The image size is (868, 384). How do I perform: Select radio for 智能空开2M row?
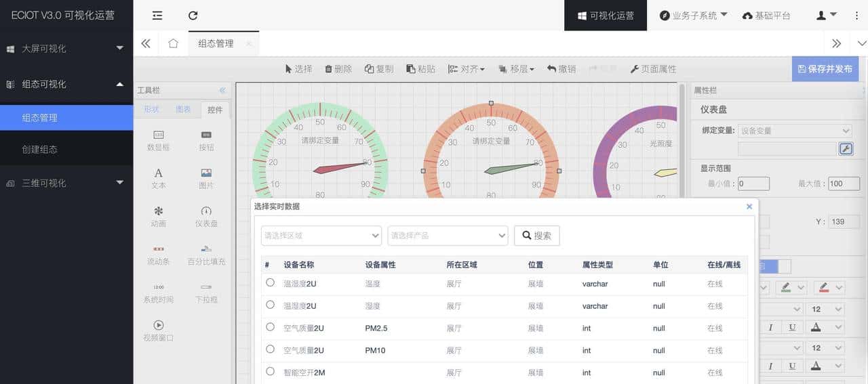(270, 371)
